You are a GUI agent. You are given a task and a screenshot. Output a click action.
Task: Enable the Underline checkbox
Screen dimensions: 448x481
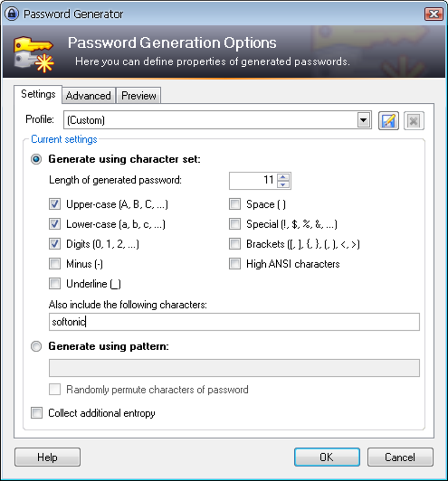[x=55, y=284]
